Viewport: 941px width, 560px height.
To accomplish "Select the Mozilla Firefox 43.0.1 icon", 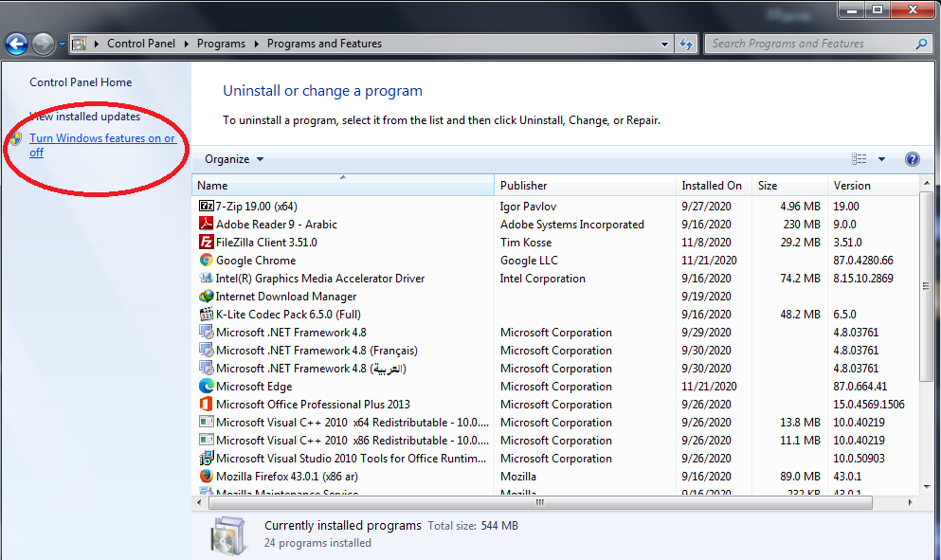I will [x=206, y=476].
